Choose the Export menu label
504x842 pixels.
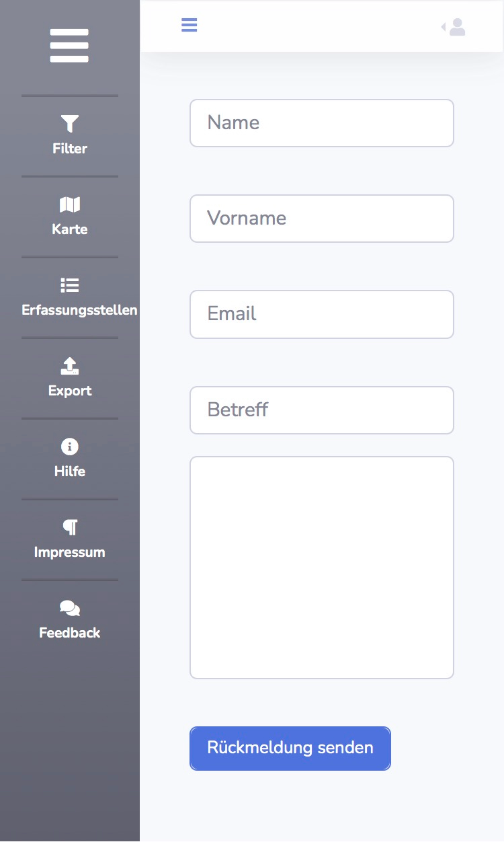tap(70, 391)
